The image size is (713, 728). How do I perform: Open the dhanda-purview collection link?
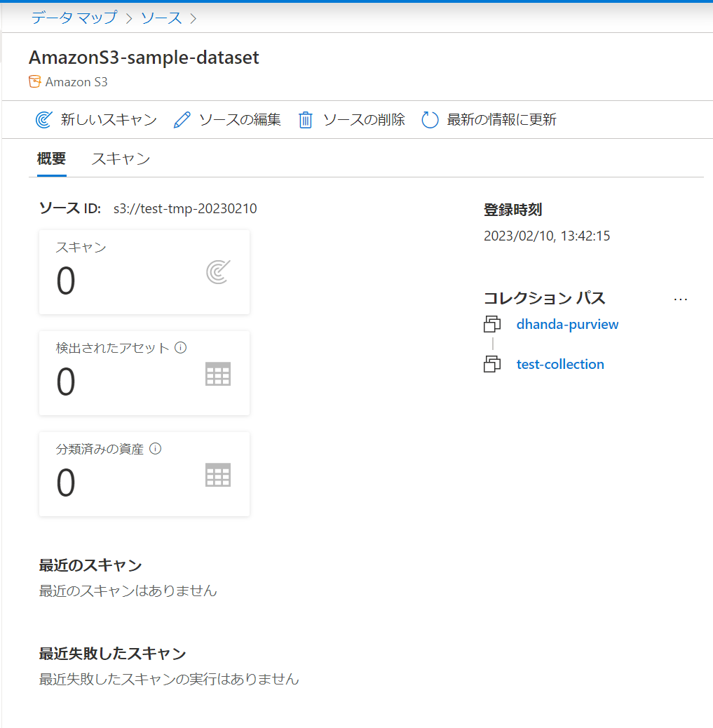click(567, 324)
